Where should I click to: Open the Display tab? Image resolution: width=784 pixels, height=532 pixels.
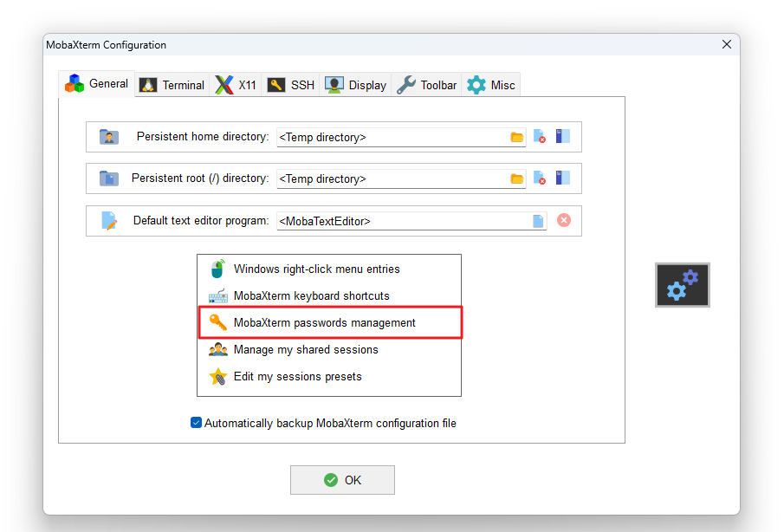tap(355, 85)
